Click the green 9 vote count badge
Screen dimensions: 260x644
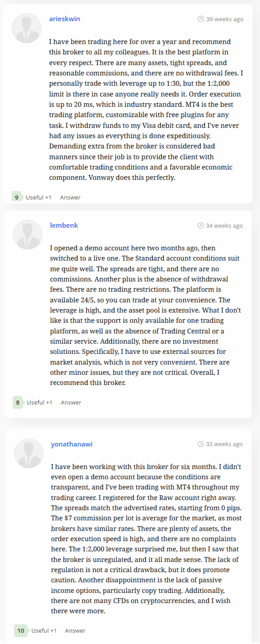click(17, 197)
